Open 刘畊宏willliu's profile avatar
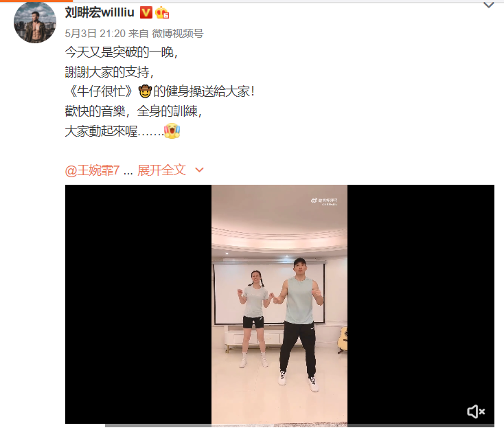This screenshot has width=504, height=430. pyautogui.click(x=35, y=22)
